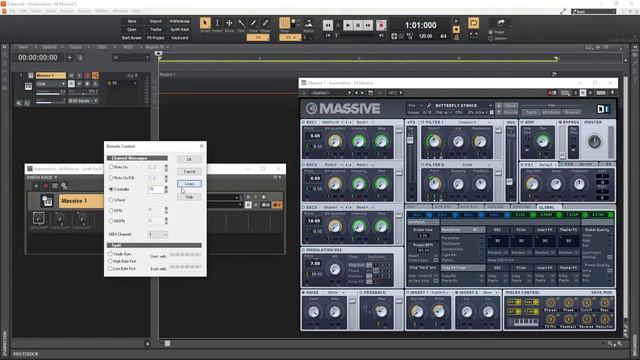The height and width of the screenshot is (360, 640).
Task: Solo the Massive 1 track
Action: 79,76
